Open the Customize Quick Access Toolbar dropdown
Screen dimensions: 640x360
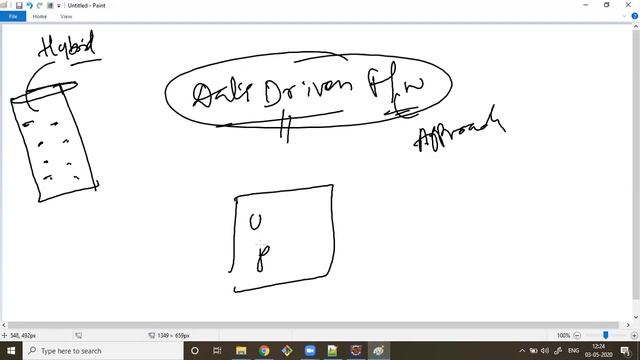tap(59, 6)
